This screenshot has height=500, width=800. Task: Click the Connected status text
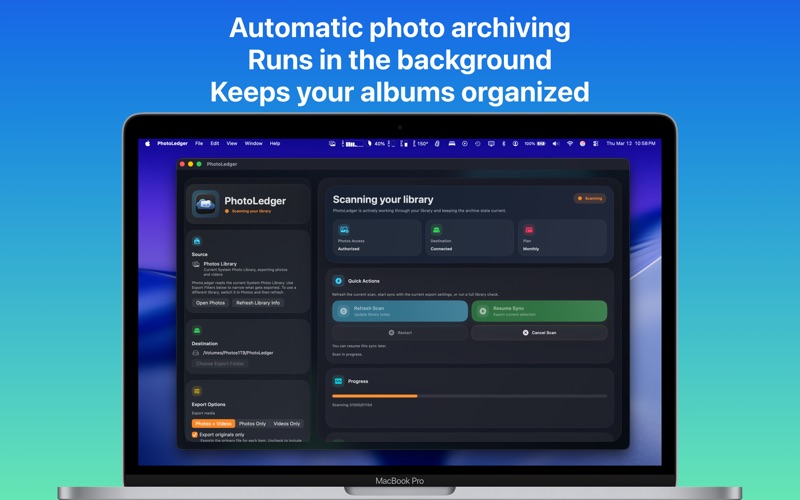click(x=441, y=249)
